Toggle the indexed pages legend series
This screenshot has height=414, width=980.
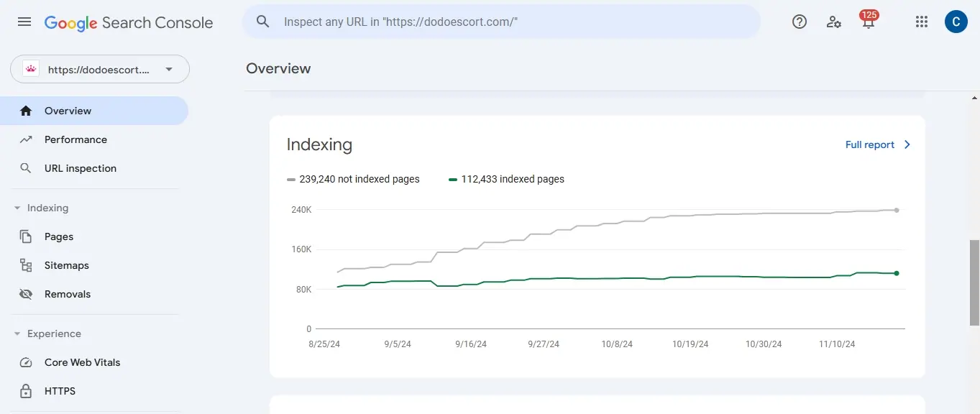coord(506,179)
